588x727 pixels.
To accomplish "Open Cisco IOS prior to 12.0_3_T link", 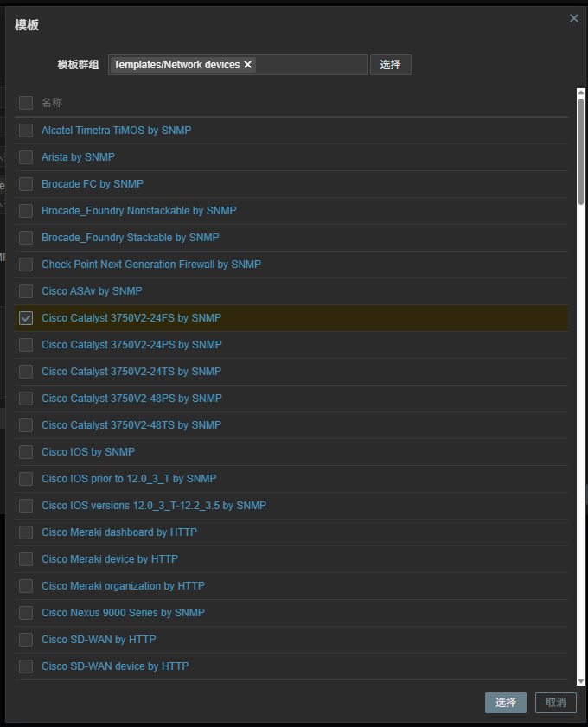I will (130, 479).
